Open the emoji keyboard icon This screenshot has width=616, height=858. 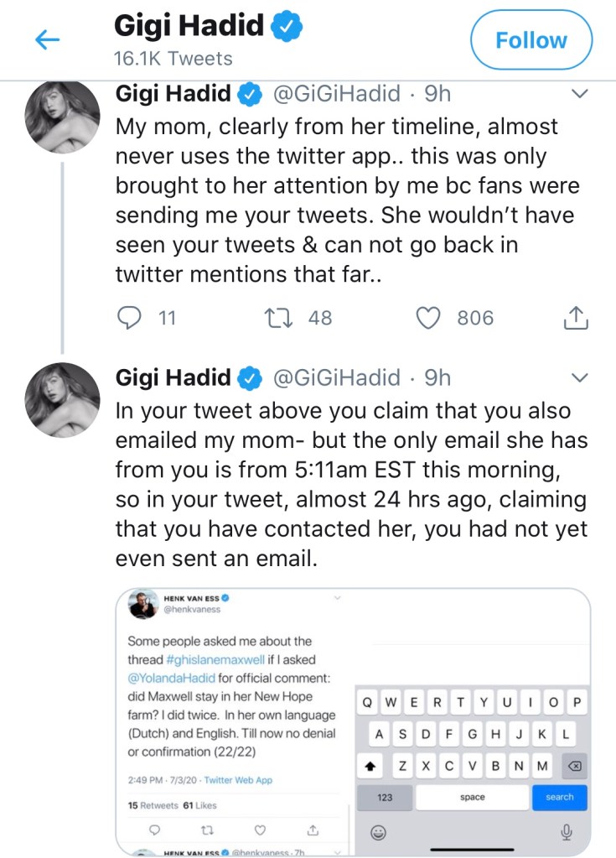pos(379,831)
